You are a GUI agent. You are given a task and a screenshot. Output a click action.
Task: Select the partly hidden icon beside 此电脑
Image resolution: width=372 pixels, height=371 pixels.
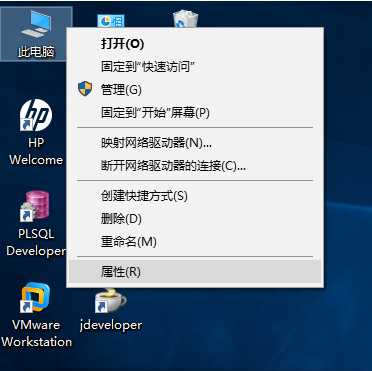point(111,21)
